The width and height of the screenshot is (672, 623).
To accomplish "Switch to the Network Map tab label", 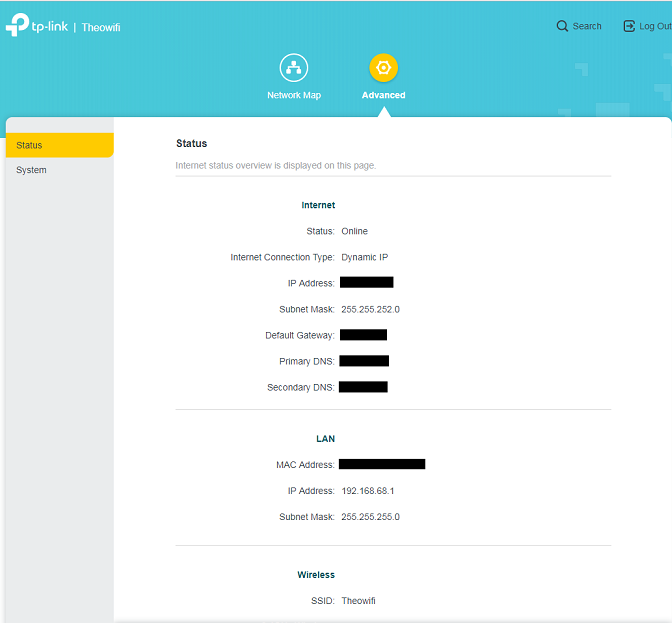I will [294, 95].
